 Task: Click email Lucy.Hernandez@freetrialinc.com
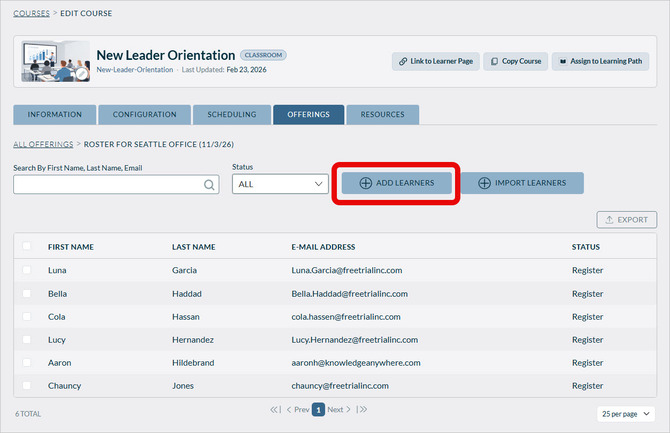tap(355, 340)
